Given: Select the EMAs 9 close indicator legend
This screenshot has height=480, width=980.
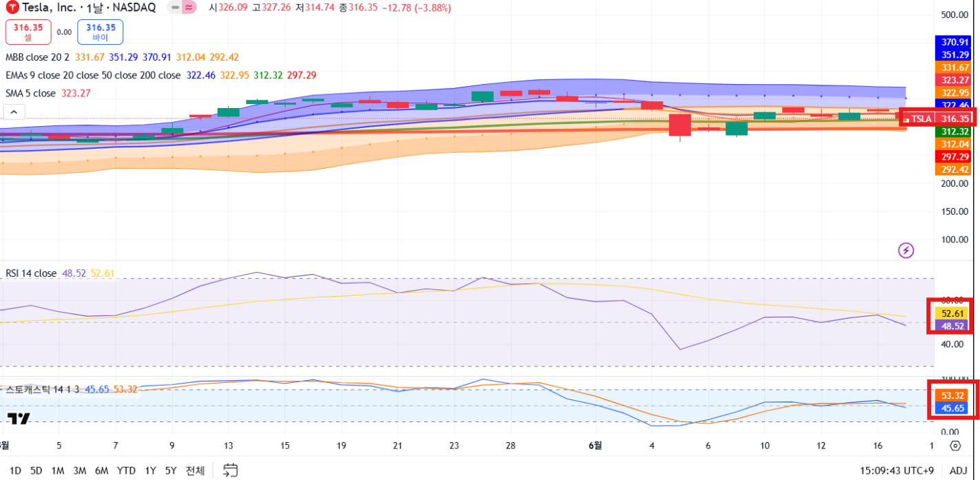Looking at the screenshot, I should coord(93,75).
